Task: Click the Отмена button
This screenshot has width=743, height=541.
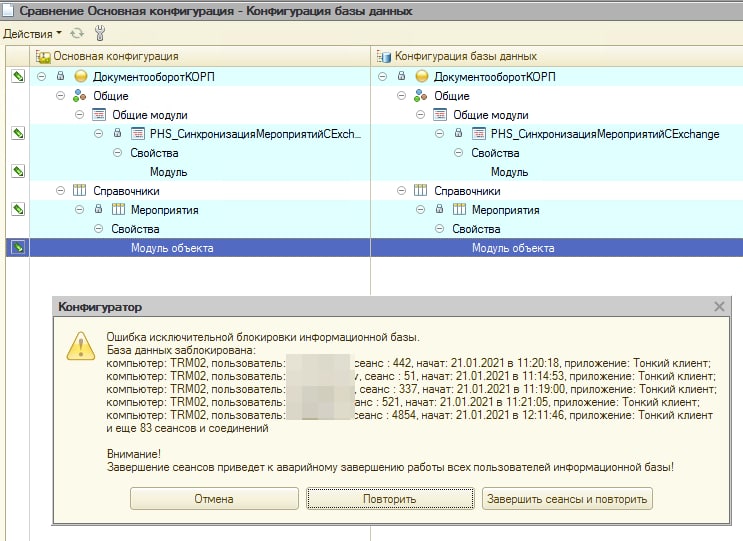Action: 214,499
